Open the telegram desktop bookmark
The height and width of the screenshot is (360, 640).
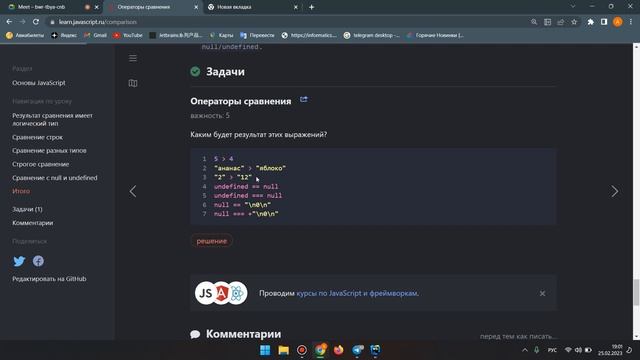(x=372, y=36)
